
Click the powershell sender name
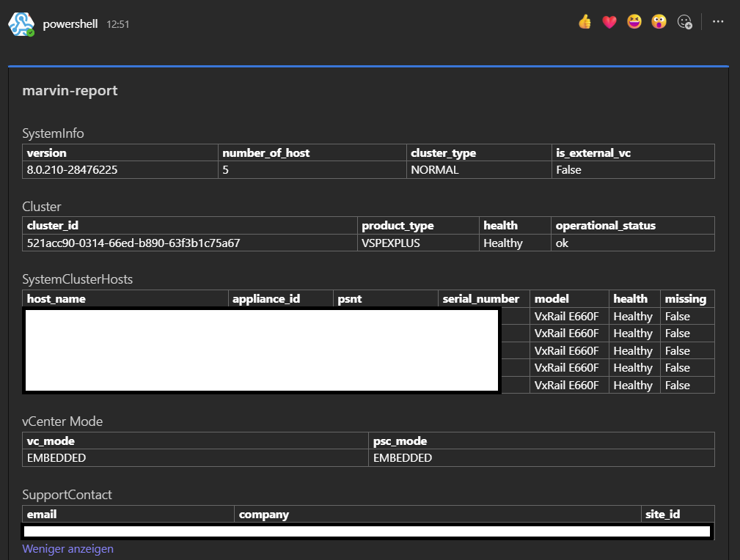(x=70, y=24)
